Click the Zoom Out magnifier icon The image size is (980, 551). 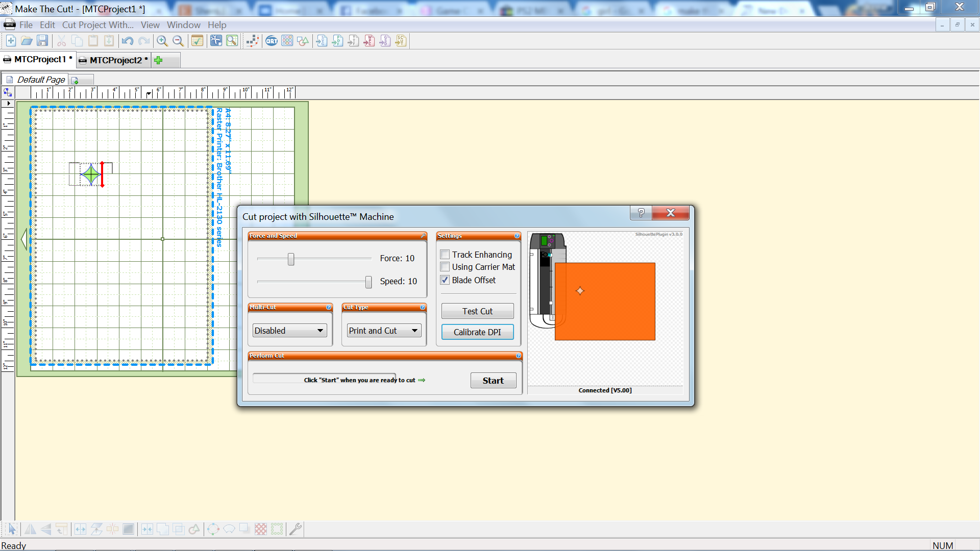tap(178, 41)
